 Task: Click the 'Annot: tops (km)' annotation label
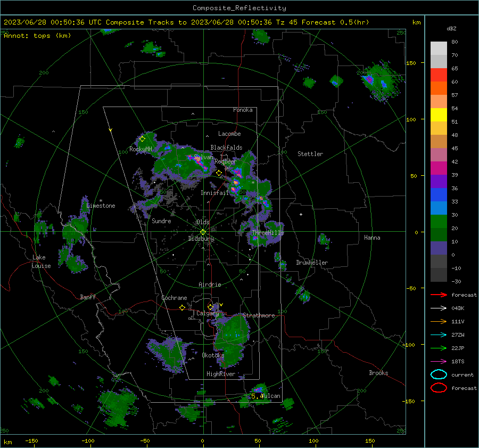[x=37, y=36]
